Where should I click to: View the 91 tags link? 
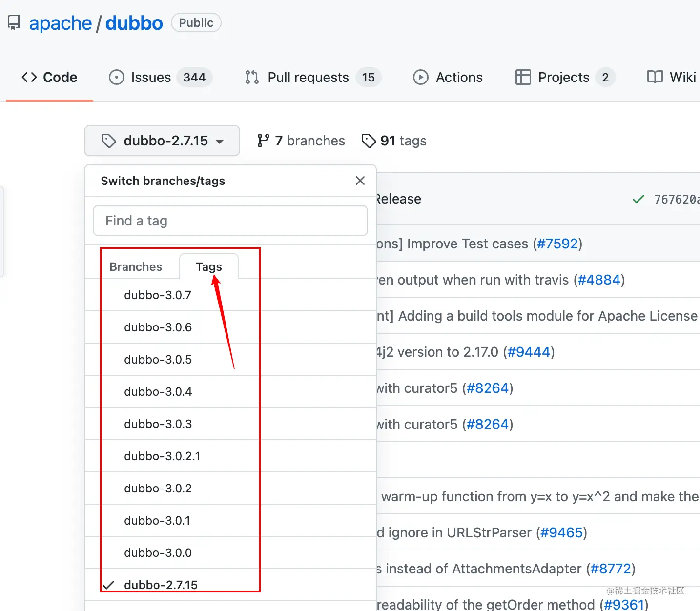(394, 141)
